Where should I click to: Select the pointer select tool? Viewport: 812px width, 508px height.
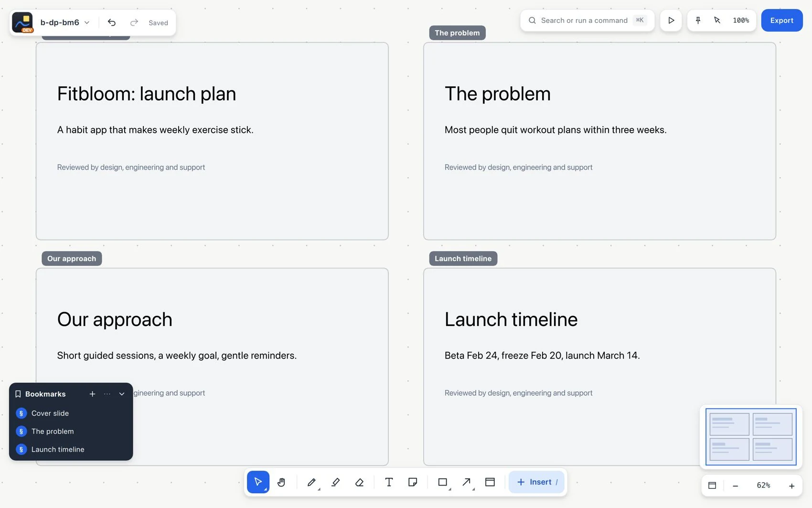(x=258, y=482)
